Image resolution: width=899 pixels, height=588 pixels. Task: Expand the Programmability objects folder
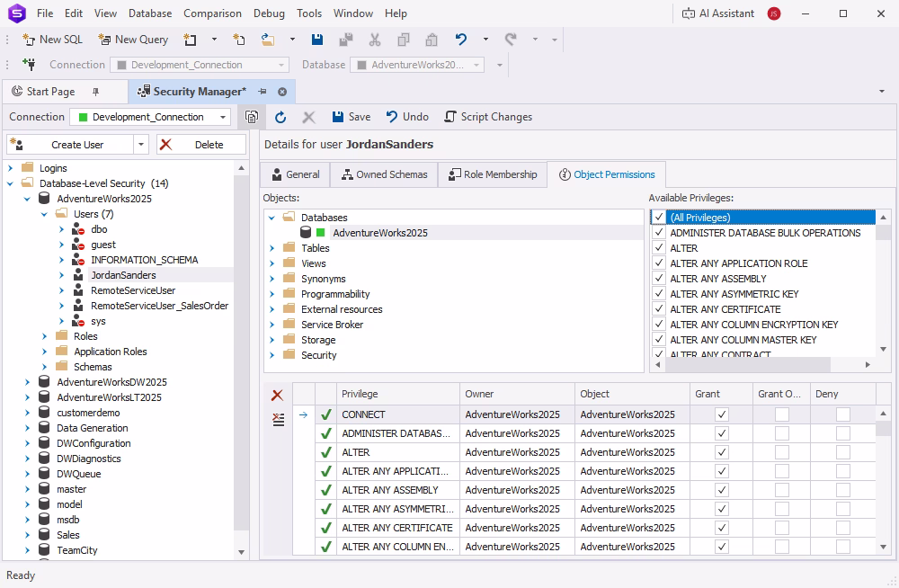(271, 294)
